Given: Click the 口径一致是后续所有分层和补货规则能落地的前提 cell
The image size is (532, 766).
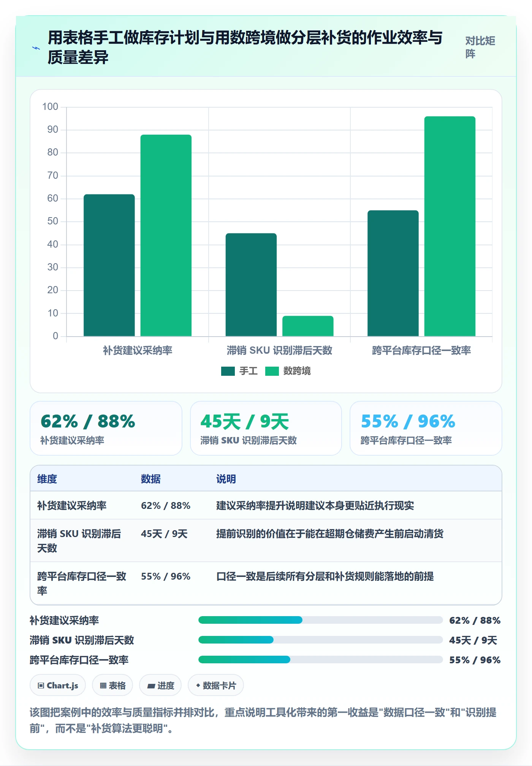Looking at the screenshot, I should pyautogui.click(x=325, y=576).
